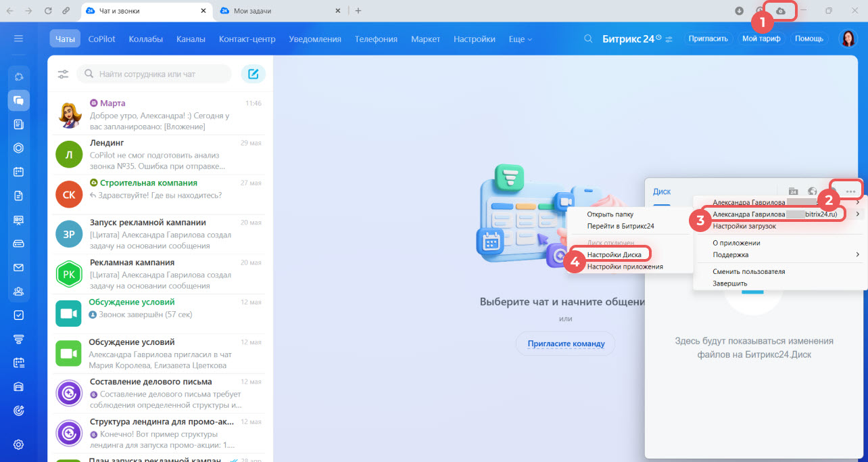The image size is (868, 462).
Task: Switch to the Коллабы tab
Action: tap(145, 39)
